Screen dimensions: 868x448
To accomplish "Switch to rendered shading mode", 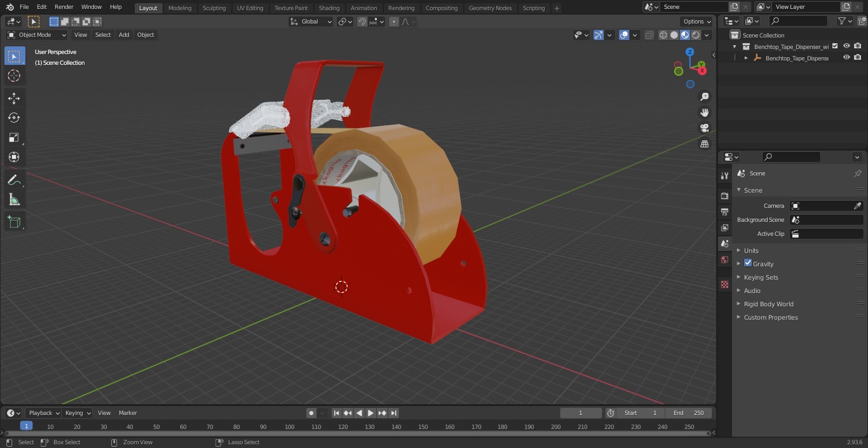I will [x=696, y=35].
